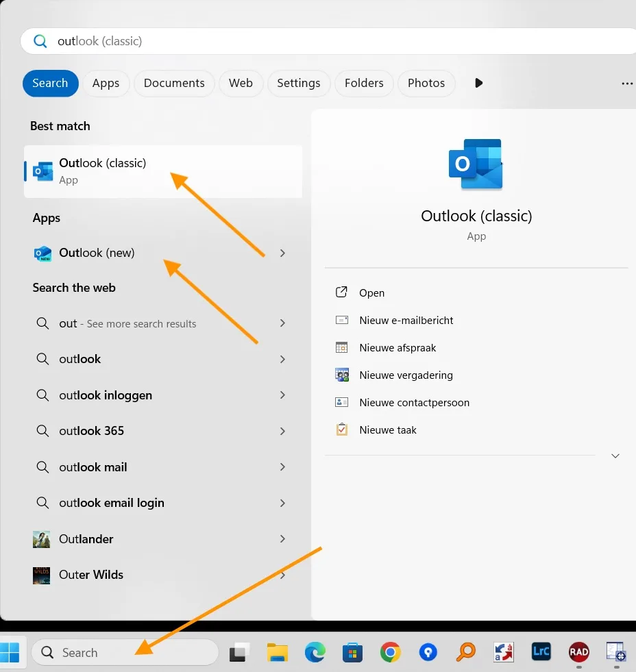Image resolution: width=636 pixels, height=672 pixels.
Task: Click the Open action launch icon
Action: [x=341, y=293]
